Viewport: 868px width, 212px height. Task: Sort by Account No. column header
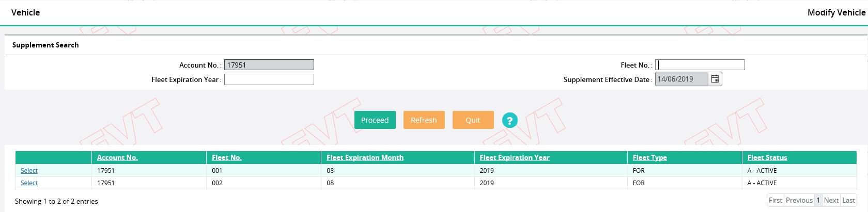117,158
